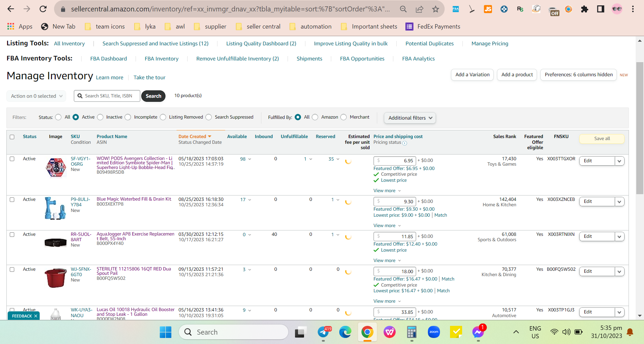Open the Task View icon in the taskbar
The image size is (644, 344).
click(301, 332)
